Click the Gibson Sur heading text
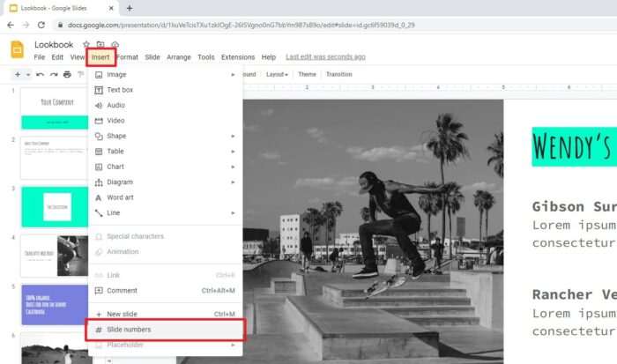Screen dimensions: 617x364 [575, 206]
